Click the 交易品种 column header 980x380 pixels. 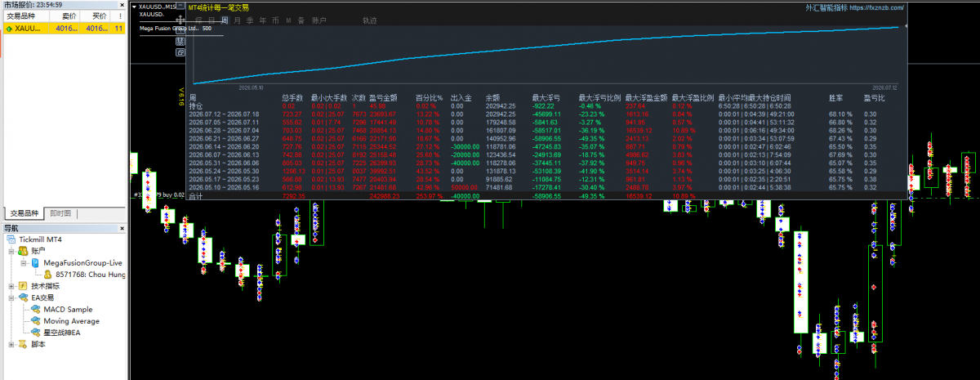[x=24, y=16]
